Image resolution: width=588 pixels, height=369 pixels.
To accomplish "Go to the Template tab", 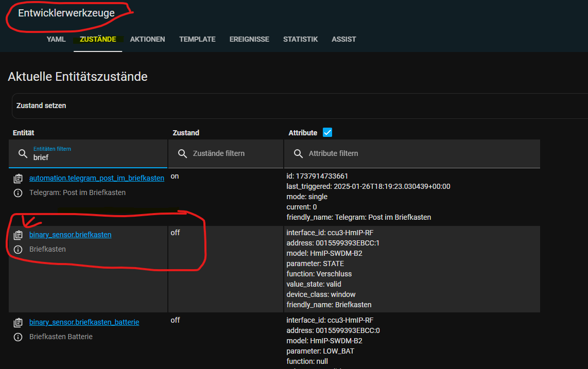I will tap(197, 40).
